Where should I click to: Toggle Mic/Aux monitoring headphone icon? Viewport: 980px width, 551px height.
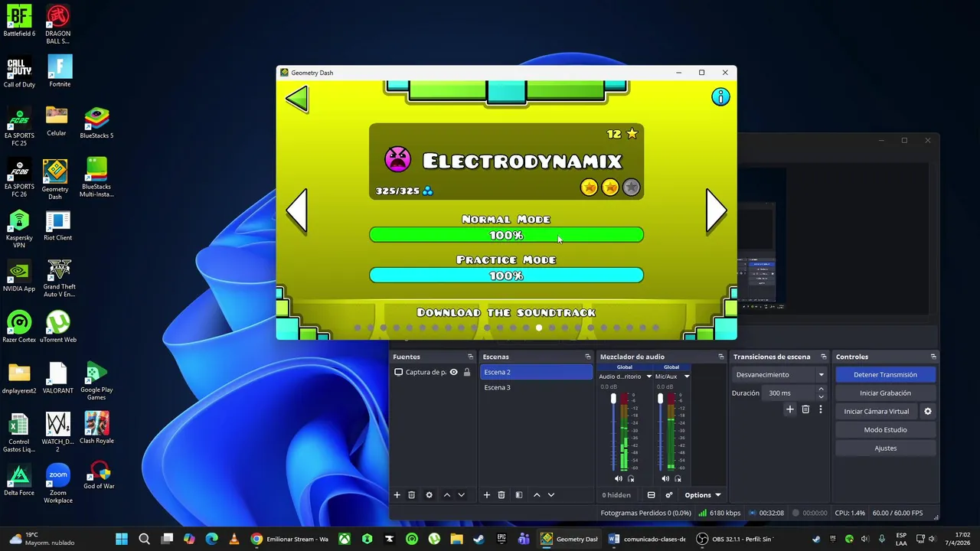coord(678,478)
